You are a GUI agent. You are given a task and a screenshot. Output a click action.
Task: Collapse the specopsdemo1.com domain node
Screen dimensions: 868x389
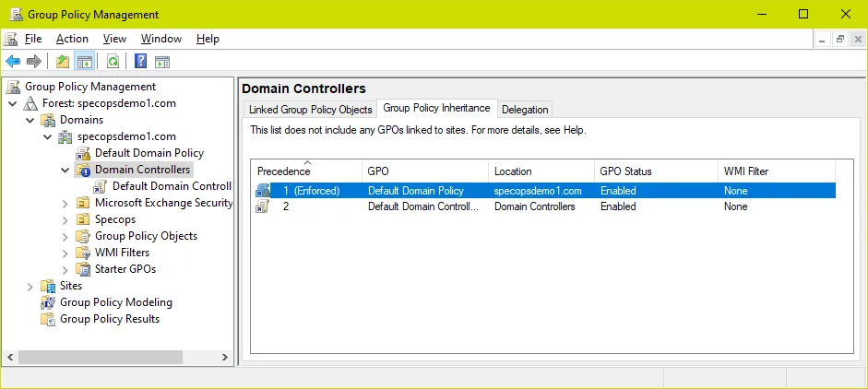tap(48, 136)
